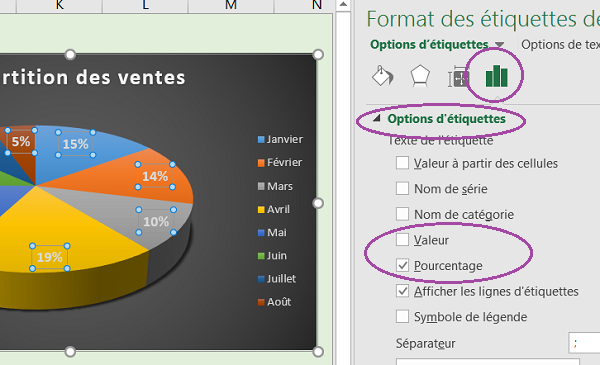Open the Label Options bar chart icon

coord(496,75)
